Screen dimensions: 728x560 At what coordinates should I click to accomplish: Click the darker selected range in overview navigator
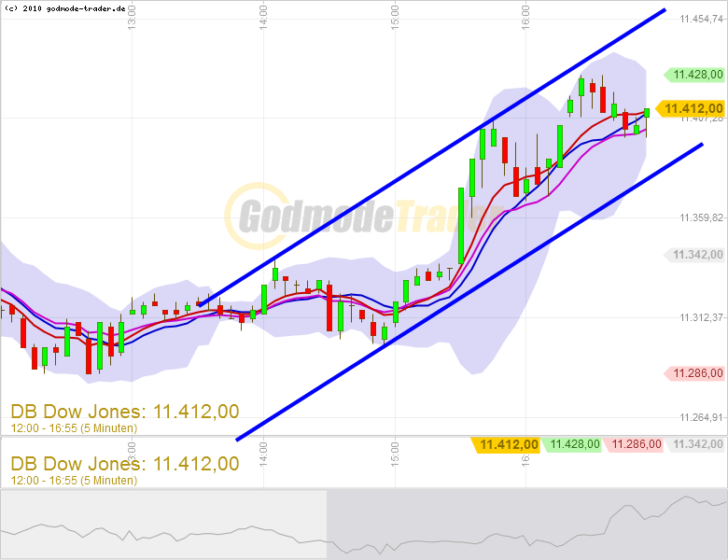tap(527, 525)
